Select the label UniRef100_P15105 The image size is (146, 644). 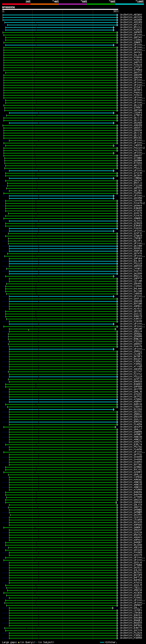(131, 60)
